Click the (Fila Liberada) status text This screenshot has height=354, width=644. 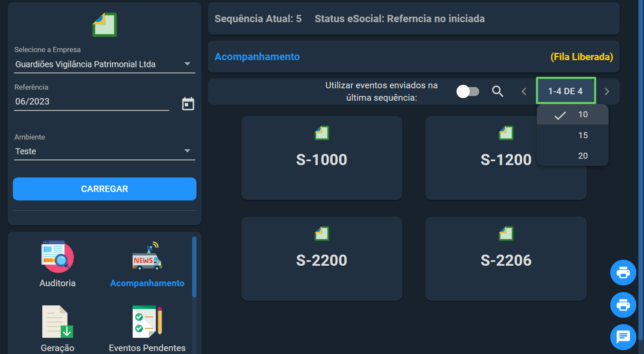[x=582, y=57]
